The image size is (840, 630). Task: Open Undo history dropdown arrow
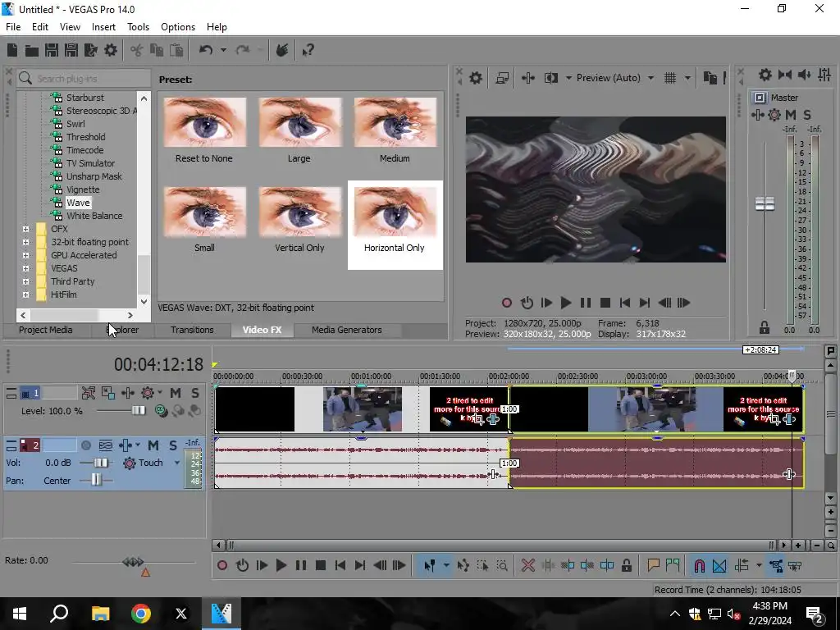point(223,50)
